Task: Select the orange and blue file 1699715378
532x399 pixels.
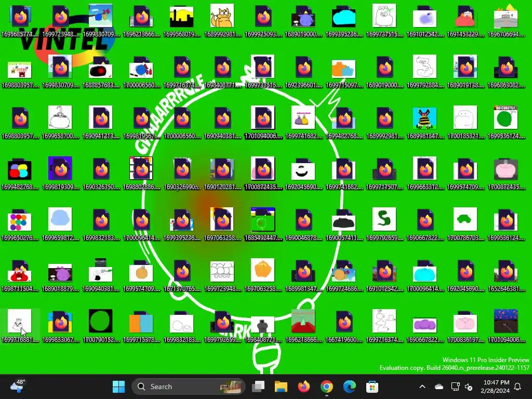Action: (x=141, y=325)
